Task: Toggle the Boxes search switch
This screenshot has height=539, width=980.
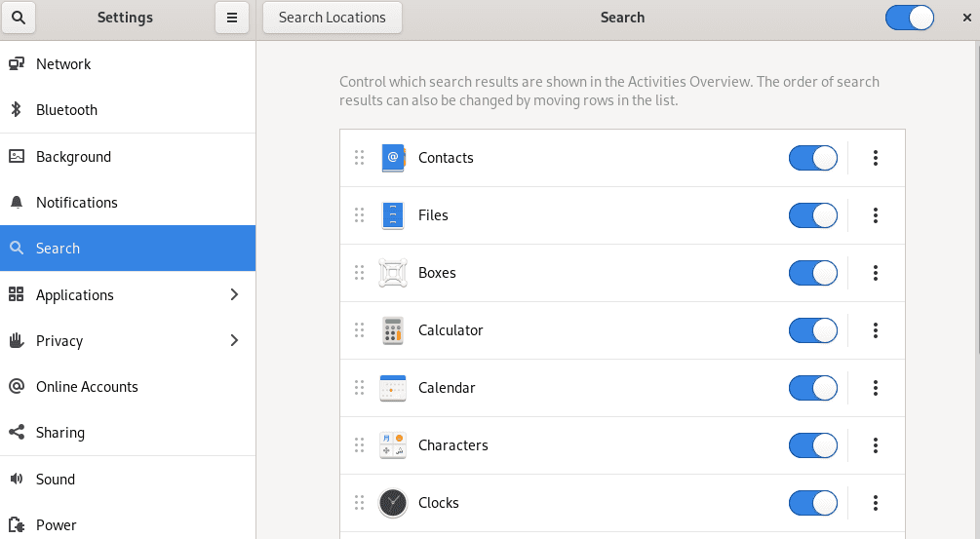Action: pyautogui.click(x=813, y=273)
